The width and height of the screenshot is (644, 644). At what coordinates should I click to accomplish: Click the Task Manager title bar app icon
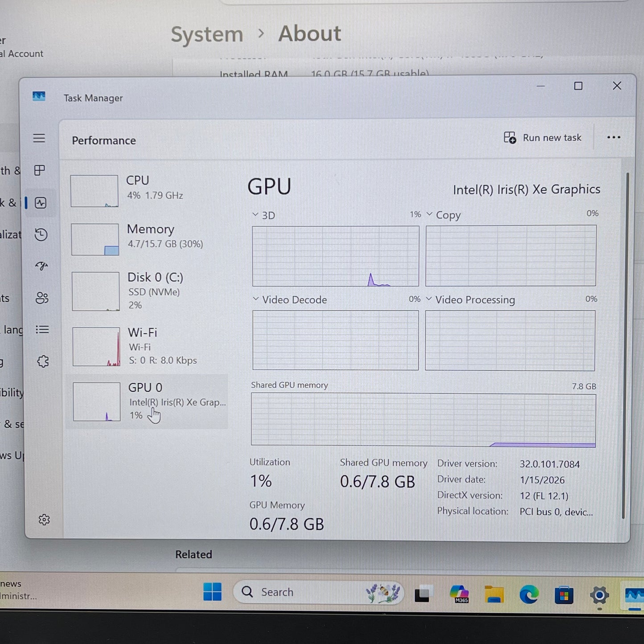(x=39, y=96)
